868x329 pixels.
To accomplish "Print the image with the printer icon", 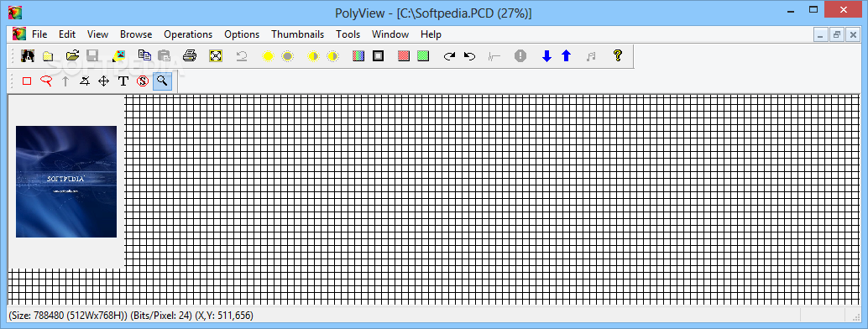I will (190, 55).
